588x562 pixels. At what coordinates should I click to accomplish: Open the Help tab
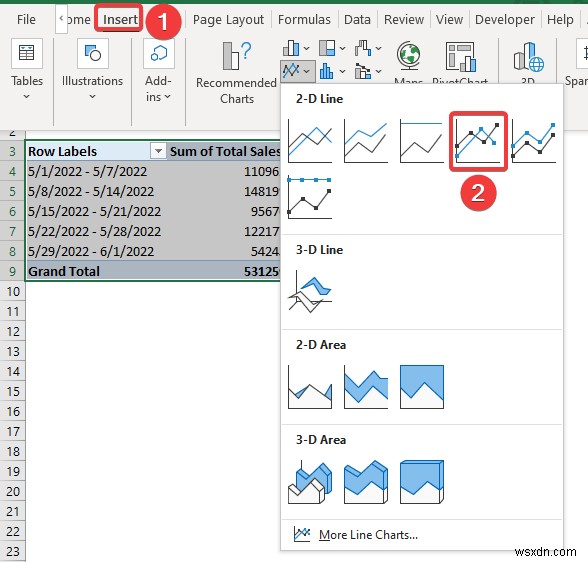560,19
